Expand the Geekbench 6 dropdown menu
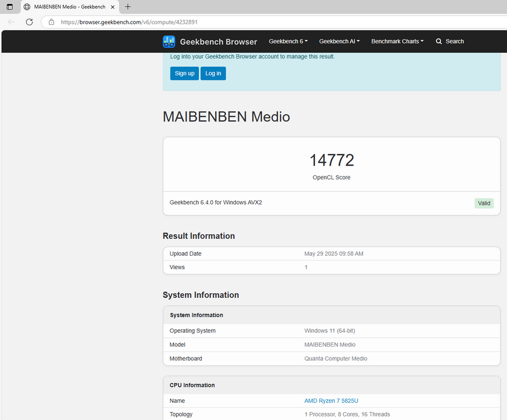This screenshot has height=420, width=507. (x=288, y=42)
